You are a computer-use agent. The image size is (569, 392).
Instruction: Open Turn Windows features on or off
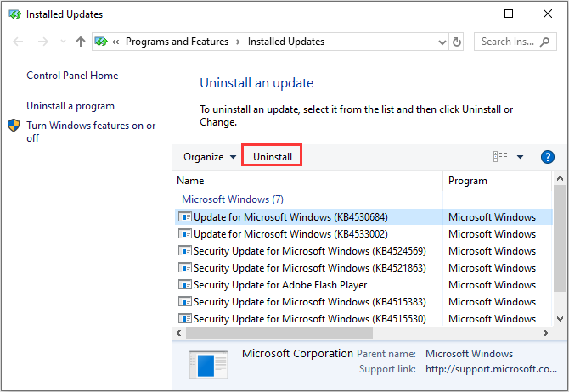point(91,132)
